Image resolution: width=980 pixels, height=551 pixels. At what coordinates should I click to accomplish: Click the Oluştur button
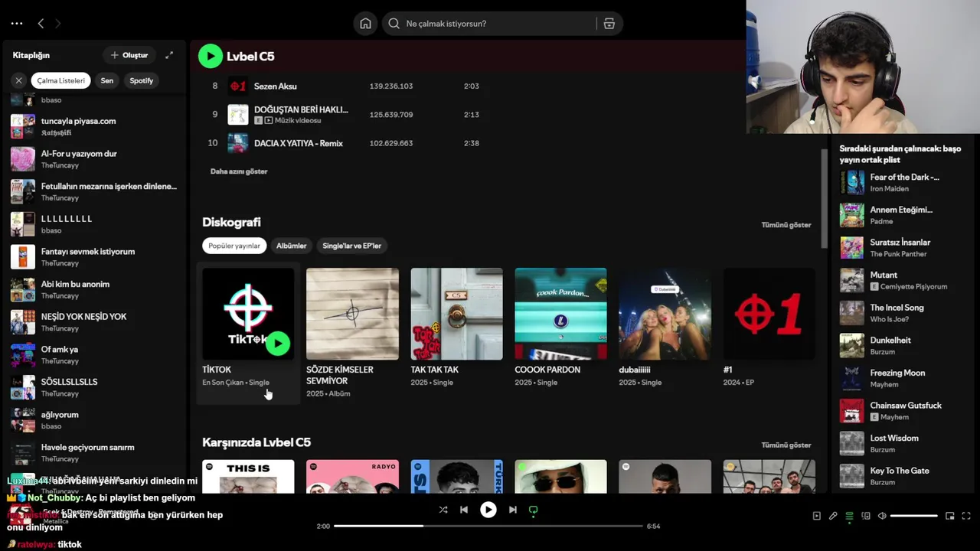pos(129,55)
